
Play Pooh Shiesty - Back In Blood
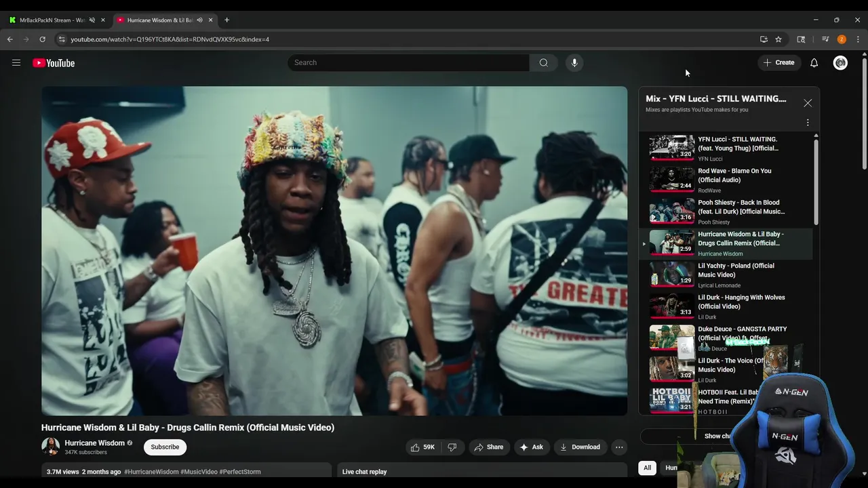726,211
